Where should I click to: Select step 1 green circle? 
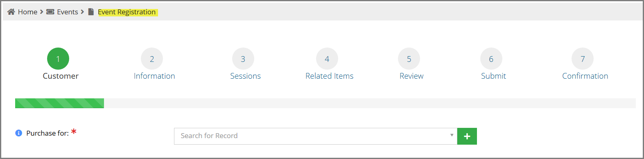pyautogui.click(x=58, y=59)
